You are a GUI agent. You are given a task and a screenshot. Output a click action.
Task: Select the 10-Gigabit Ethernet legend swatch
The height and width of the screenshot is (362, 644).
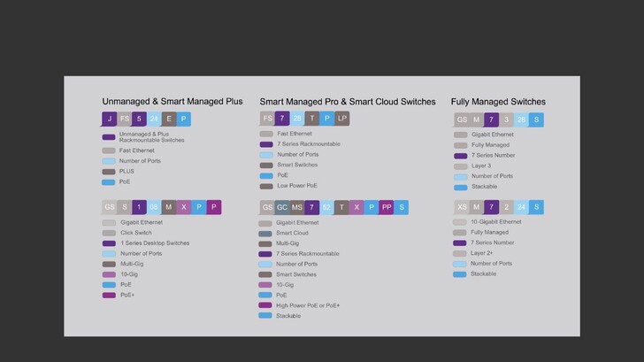click(x=460, y=222)
